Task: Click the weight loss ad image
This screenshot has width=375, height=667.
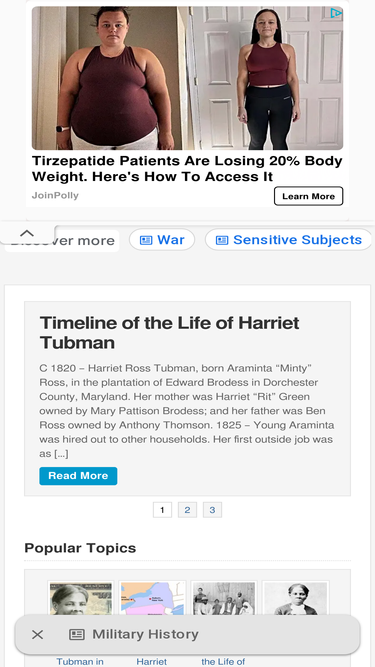Action: pyautogui.click(x=187, y=78)
